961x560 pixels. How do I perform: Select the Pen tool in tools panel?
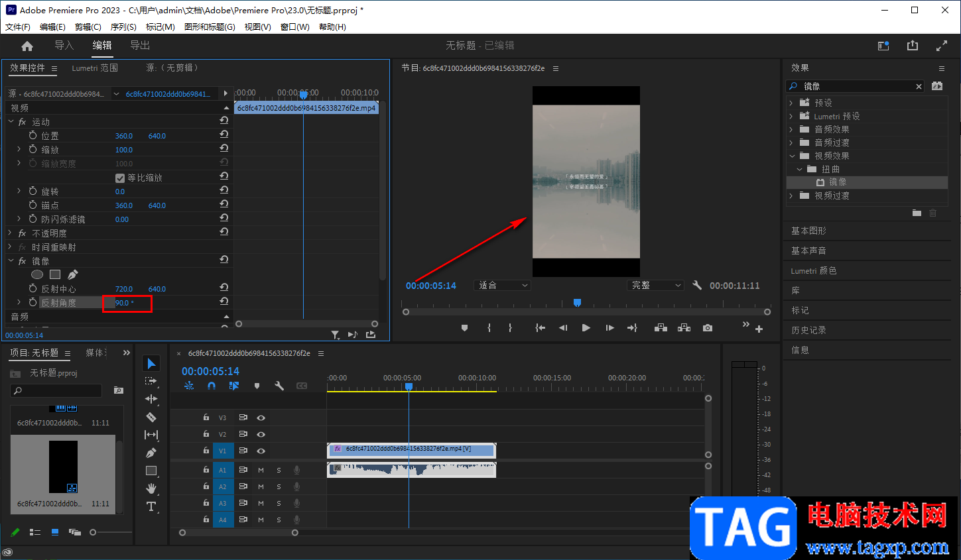(151, 453)
